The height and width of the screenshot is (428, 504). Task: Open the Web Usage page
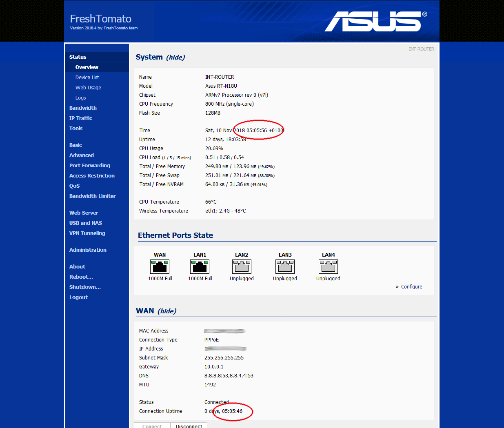[88, 88]
